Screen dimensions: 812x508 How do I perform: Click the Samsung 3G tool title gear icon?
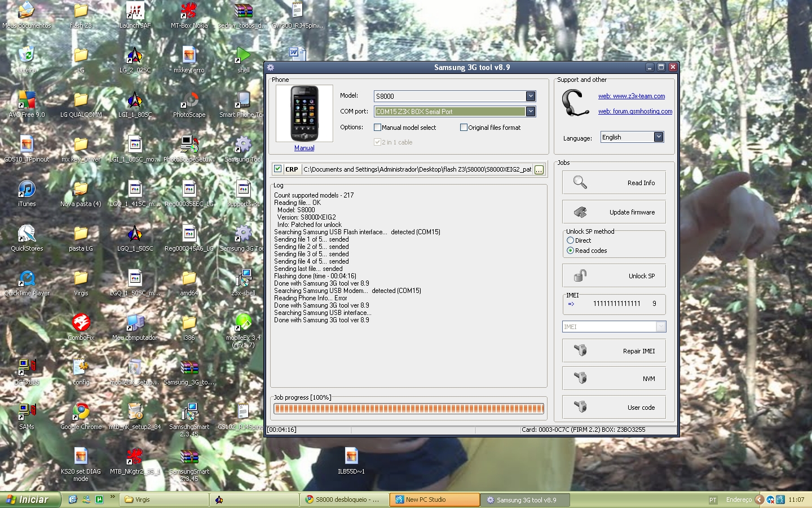(270, 67)
